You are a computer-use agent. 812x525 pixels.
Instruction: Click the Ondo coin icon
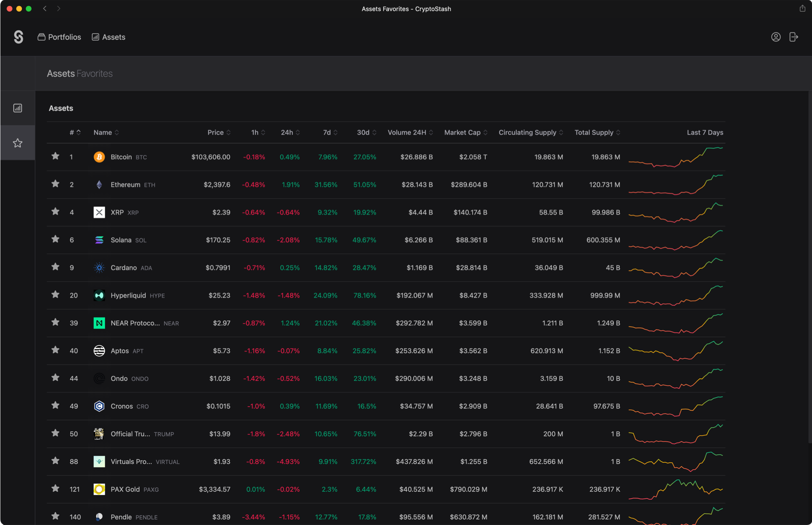[99, 378]
